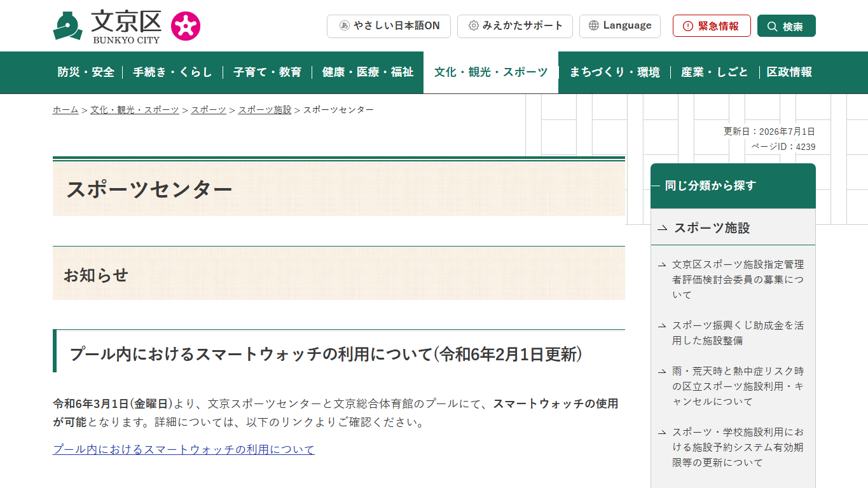This screenshot has width=868, height=488.
Task: Open the スポーツ施設 sidebar heading link
Action: tap(712, 228)
